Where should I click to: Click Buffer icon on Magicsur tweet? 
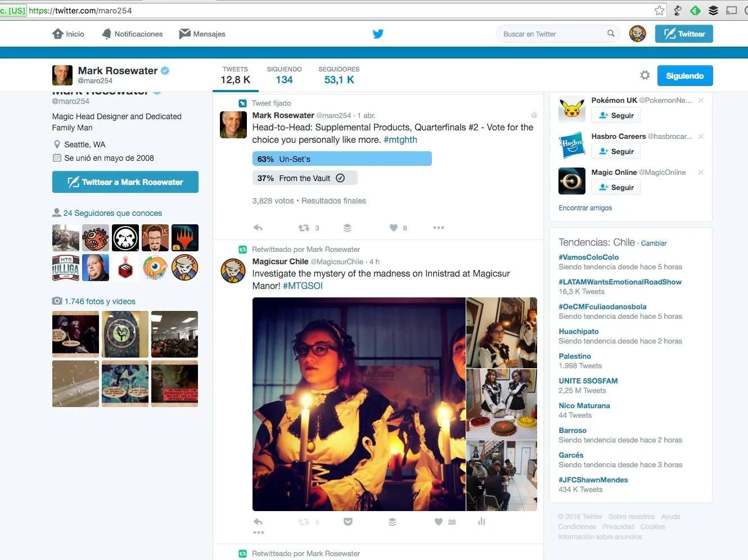(x=392, y=522)
